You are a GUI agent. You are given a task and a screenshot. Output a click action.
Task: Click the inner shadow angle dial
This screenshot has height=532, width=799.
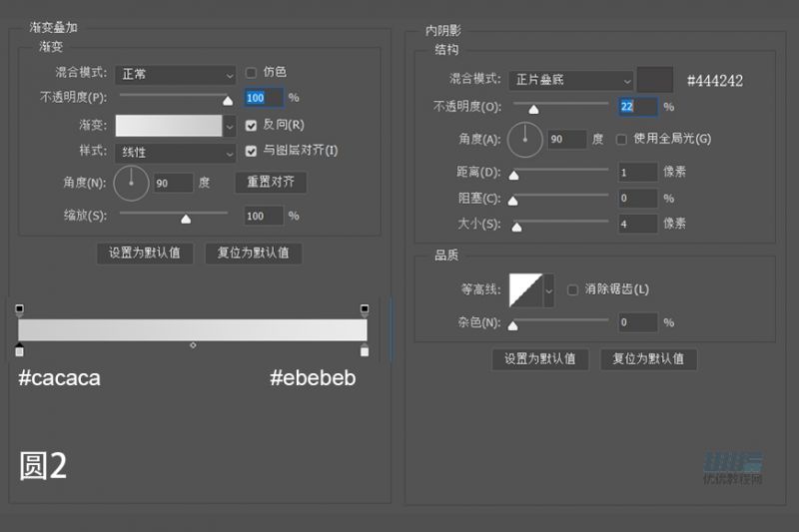point(525,139)
